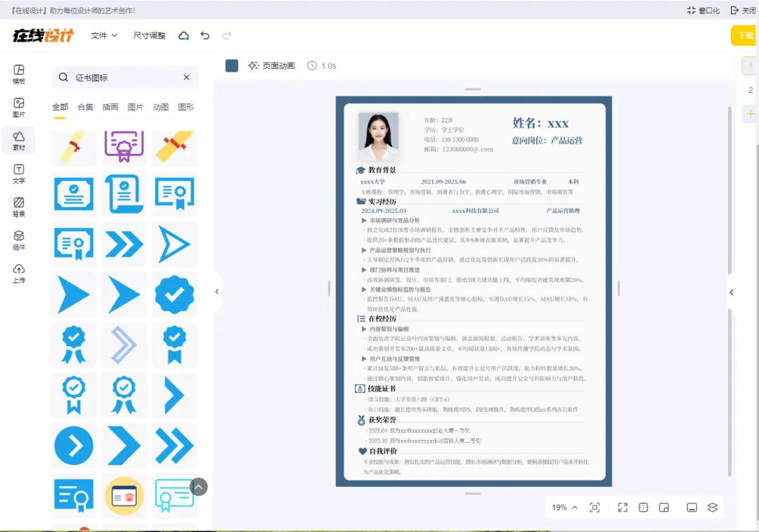The height and width of the screenshot is (532, 759).
Task: Insert the teal outlined certificate icon
Action: [175, 496]
